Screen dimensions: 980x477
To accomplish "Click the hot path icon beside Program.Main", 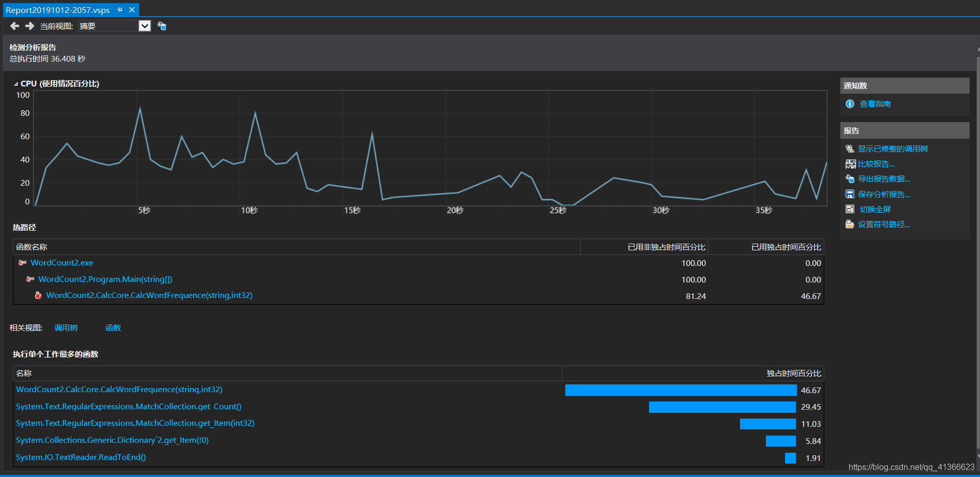I will tap(30, 279).
